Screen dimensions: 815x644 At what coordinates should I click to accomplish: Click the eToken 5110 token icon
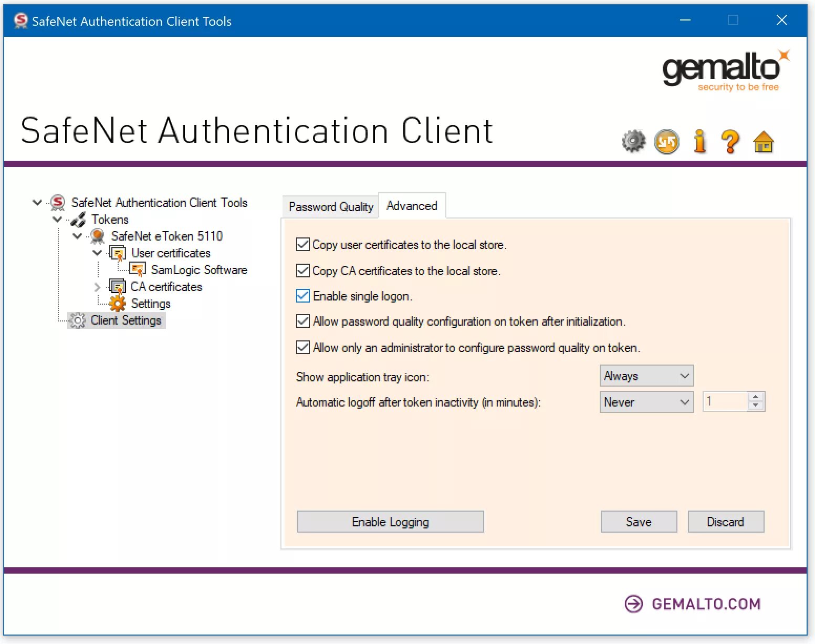(x=98, y=236)
